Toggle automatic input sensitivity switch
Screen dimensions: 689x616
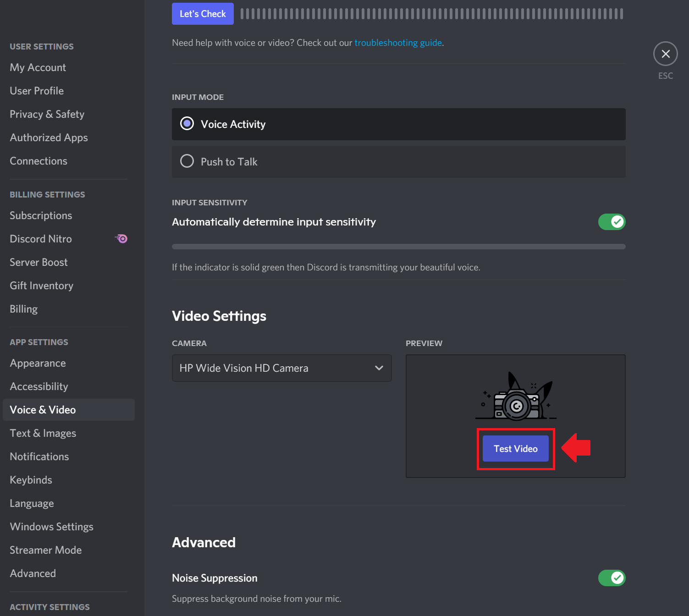(611, 222)
